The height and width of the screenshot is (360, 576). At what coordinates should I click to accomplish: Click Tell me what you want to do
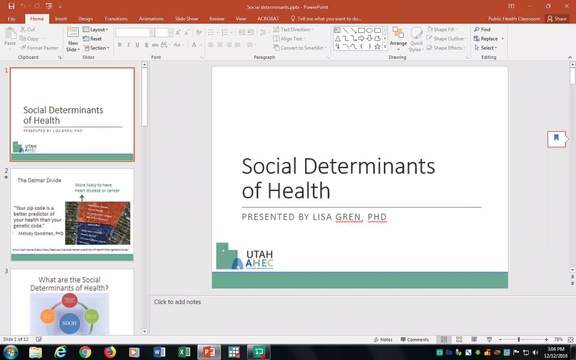click(x=326, y=18)
